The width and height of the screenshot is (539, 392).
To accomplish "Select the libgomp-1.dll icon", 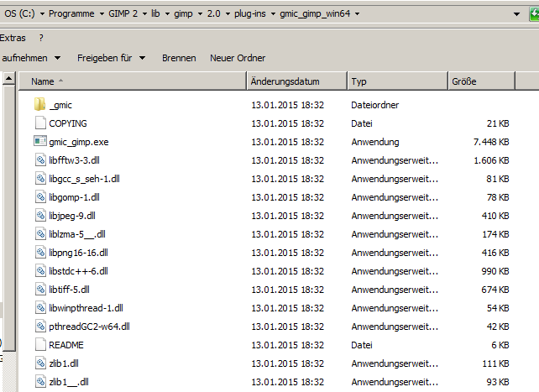I will click(x=40, y=197).
